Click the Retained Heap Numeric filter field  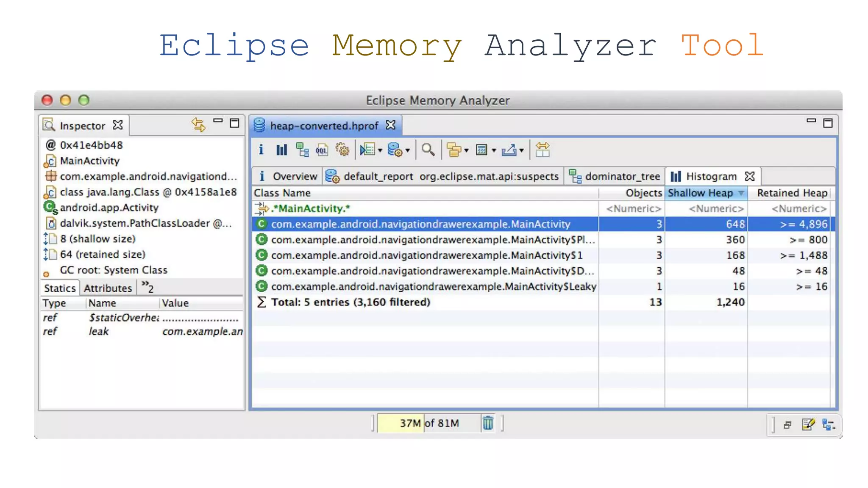click(790, 208)
